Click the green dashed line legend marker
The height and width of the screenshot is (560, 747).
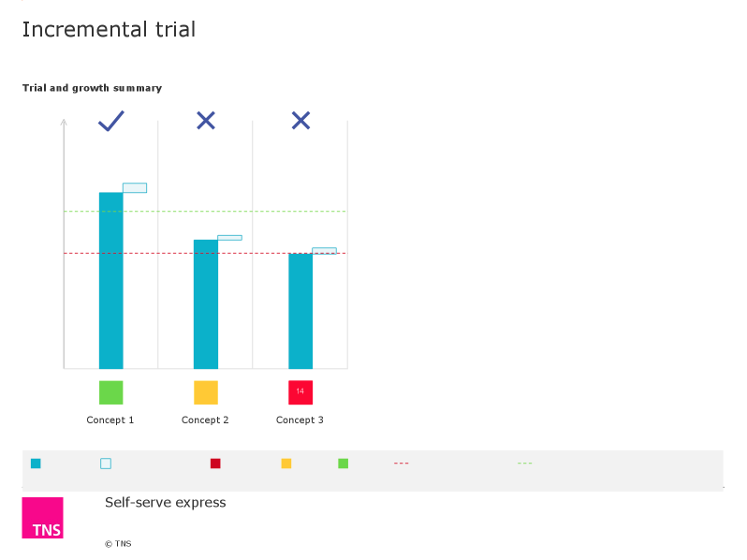524,463
